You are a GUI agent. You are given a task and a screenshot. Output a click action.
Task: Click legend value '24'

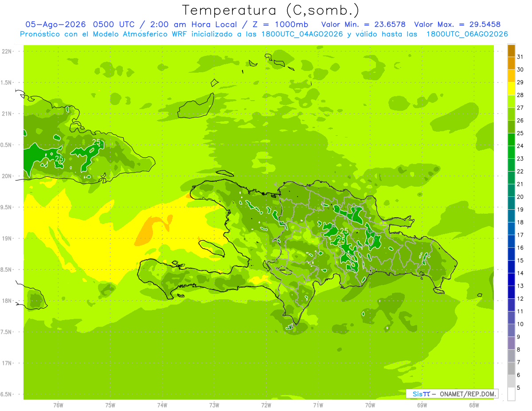click(x=520, y=146)
